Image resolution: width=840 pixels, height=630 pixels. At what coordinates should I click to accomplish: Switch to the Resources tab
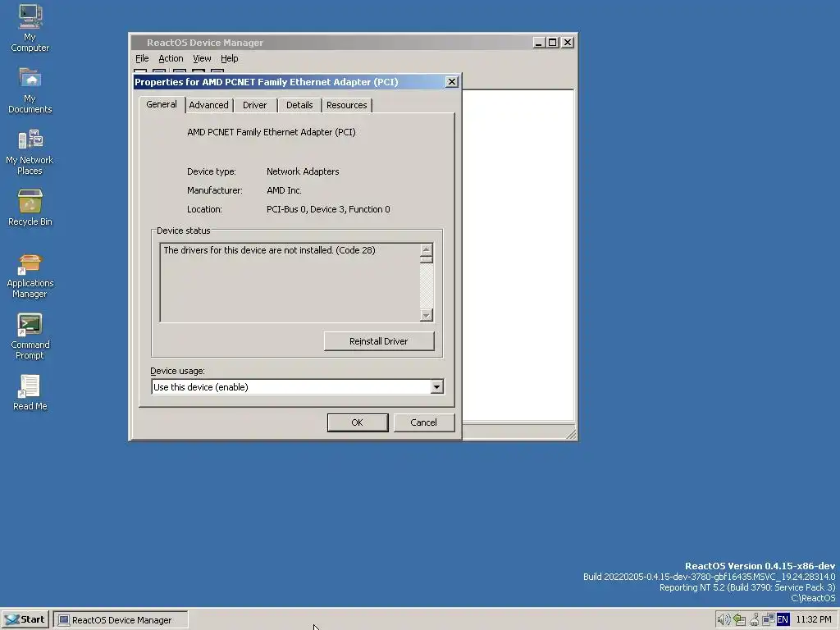point(347,105)
